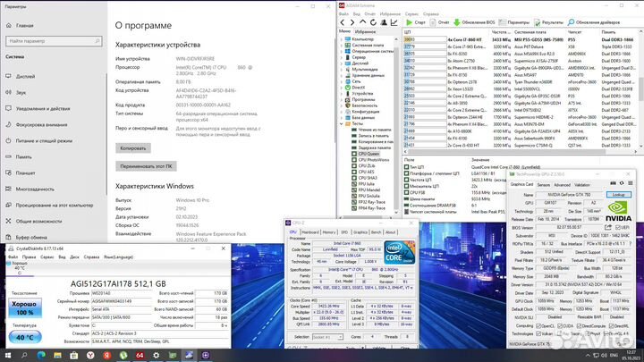The image size is (644, 362).
Task: Switch to Validation tab in GPU-Z
Action: tap(582, 185)
